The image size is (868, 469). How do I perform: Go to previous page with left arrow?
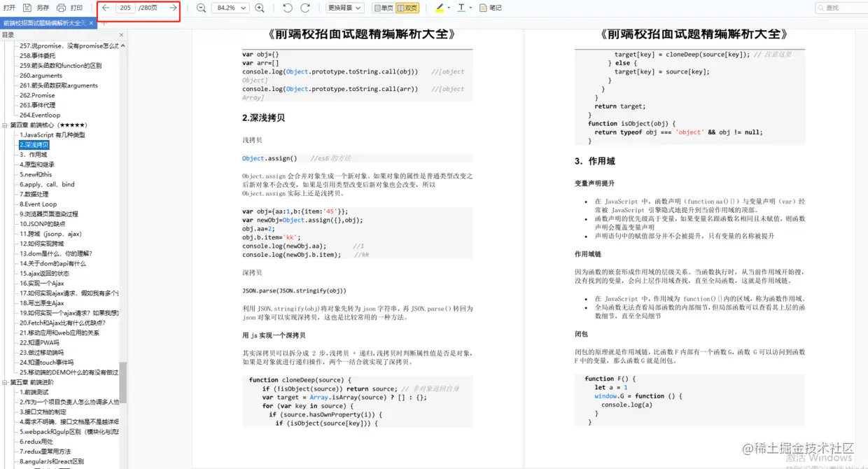(106, 8)
